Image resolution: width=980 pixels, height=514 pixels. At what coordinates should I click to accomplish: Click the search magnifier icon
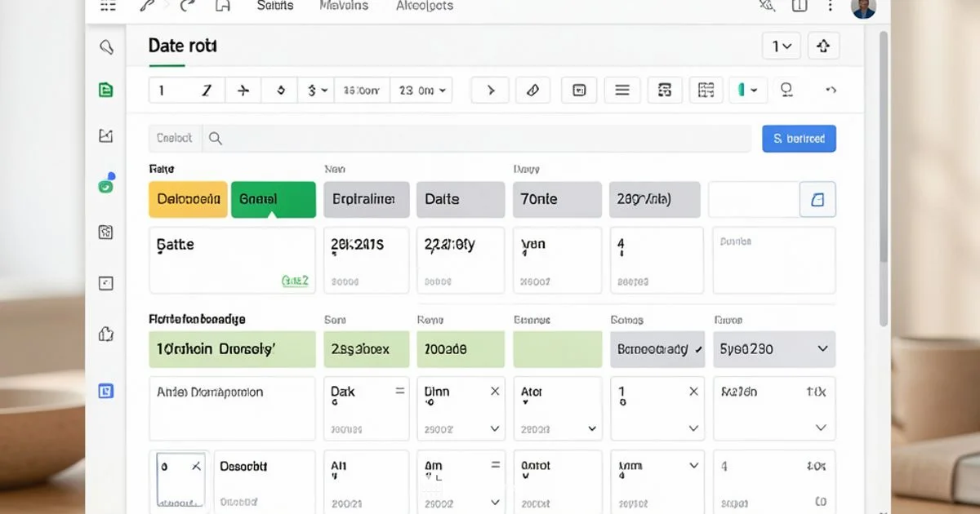click(x=215, y=139)
